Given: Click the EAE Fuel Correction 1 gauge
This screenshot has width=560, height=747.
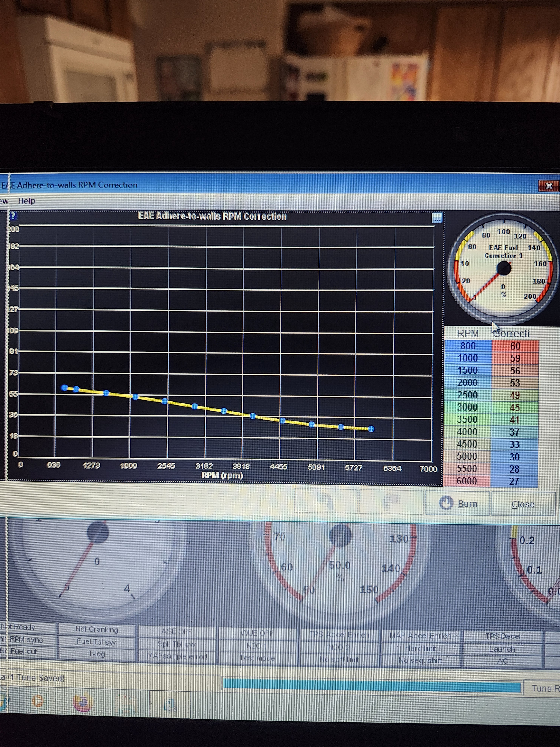Looking at the screenshot, I should click(503, 269).
